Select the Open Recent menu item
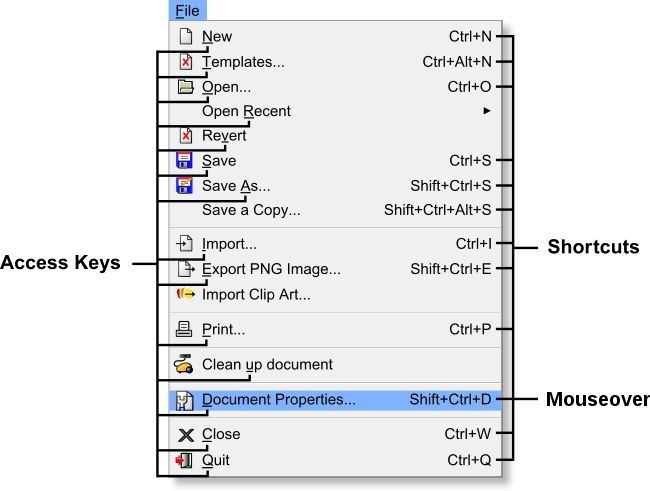Image resolution: width=650 pixels, height=491 pixels. (335, 111)
